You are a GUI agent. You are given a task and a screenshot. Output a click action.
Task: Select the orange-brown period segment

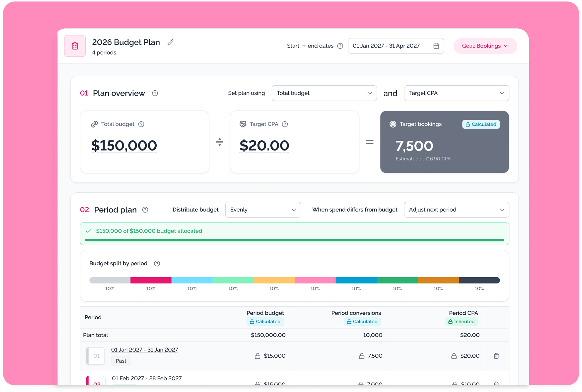[438, 280]
